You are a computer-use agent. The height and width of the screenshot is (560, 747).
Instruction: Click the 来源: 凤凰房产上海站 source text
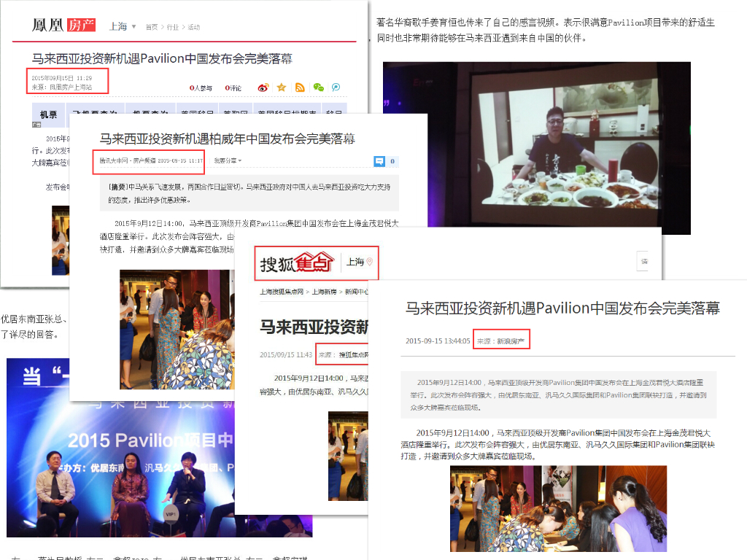point(62,87)
